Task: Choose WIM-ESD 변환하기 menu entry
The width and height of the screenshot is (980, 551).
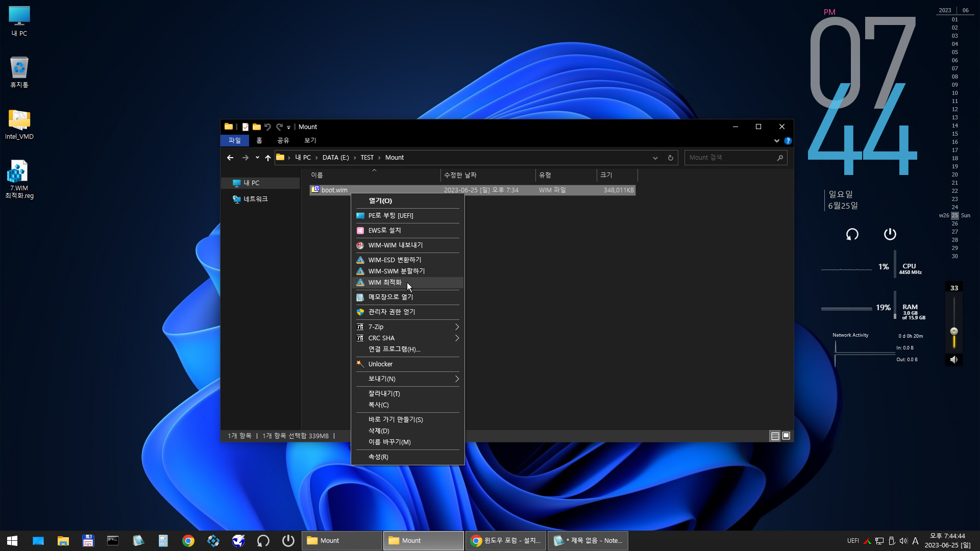Action: coord(408,260)
